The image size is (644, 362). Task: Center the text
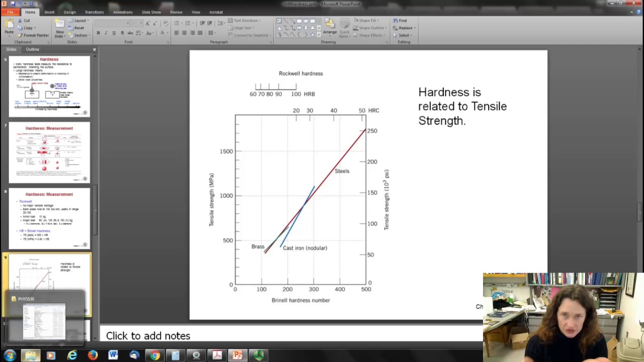click(x=184, y=33)
